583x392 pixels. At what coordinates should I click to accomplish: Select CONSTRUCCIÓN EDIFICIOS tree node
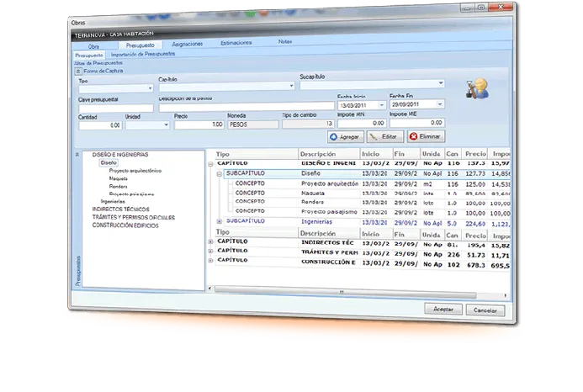(x=125, y=225)
